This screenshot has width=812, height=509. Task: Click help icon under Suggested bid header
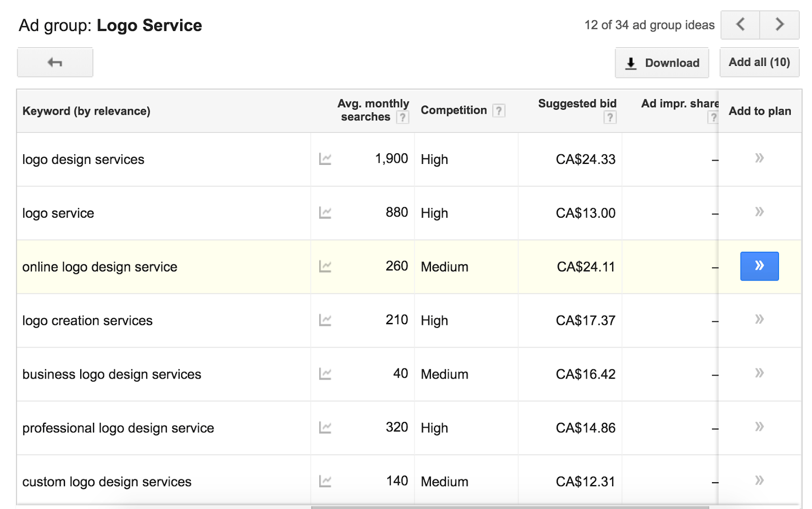coord(610,118)
